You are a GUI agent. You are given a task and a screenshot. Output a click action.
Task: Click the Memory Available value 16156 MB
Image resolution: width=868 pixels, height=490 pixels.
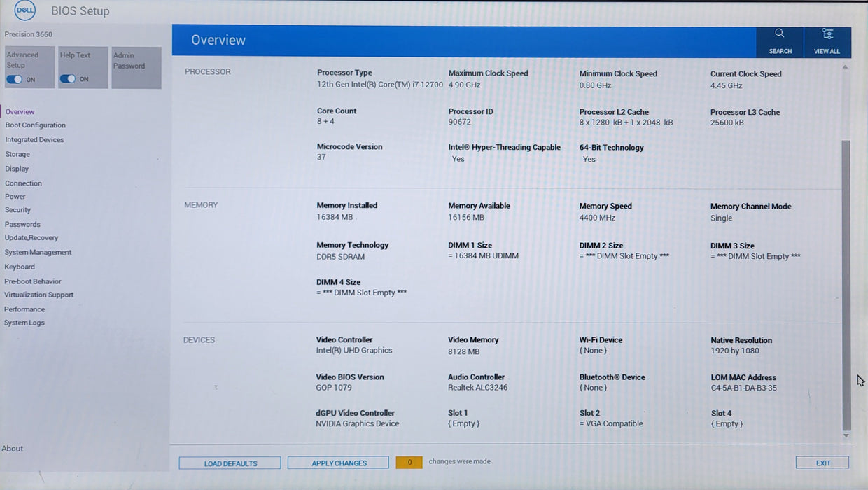466,218
